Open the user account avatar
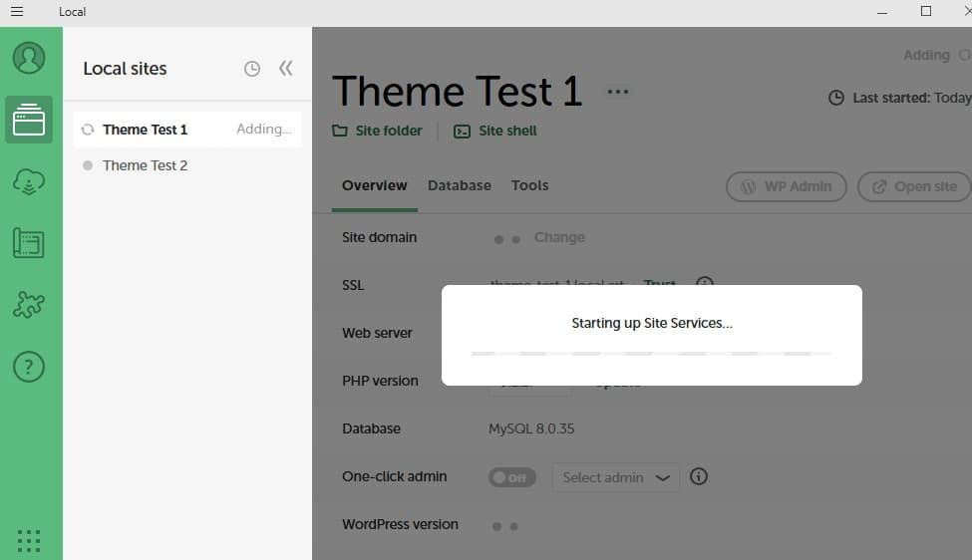This screenshot has width=972, height=560. pyautogui.click(x=29, y=58)
